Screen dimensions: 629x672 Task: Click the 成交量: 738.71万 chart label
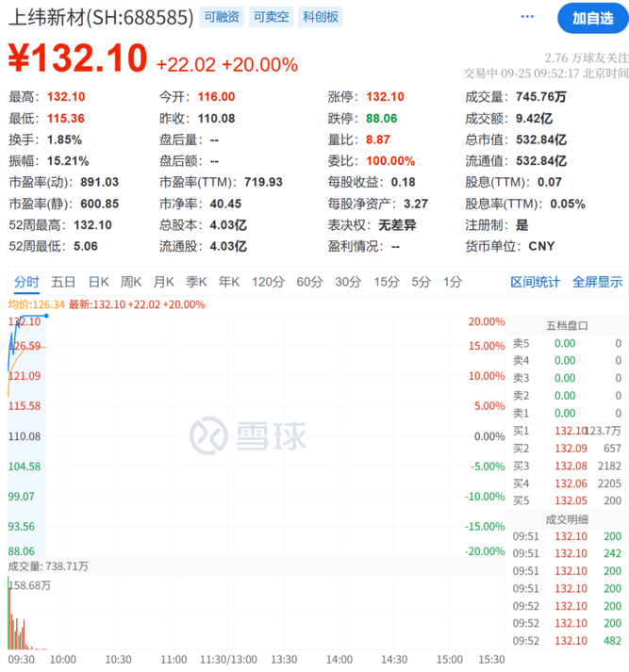[x=48, y=566]
